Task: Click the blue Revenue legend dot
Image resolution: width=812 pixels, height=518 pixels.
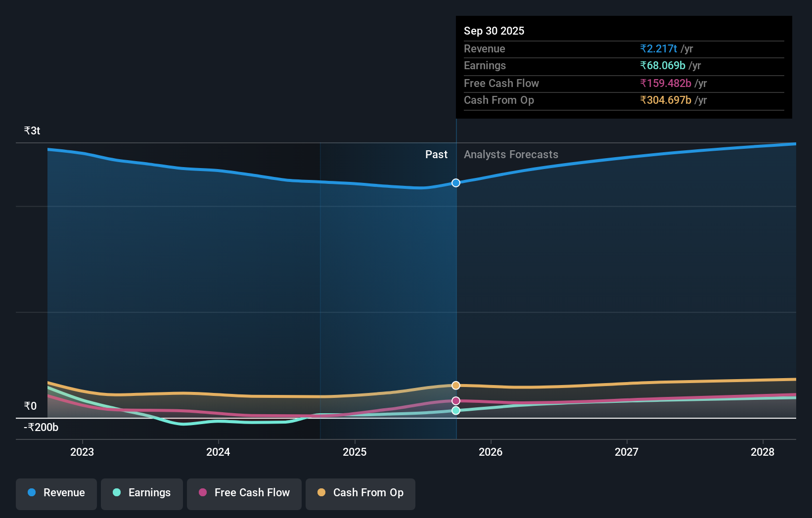Action: tap(32, 493)
